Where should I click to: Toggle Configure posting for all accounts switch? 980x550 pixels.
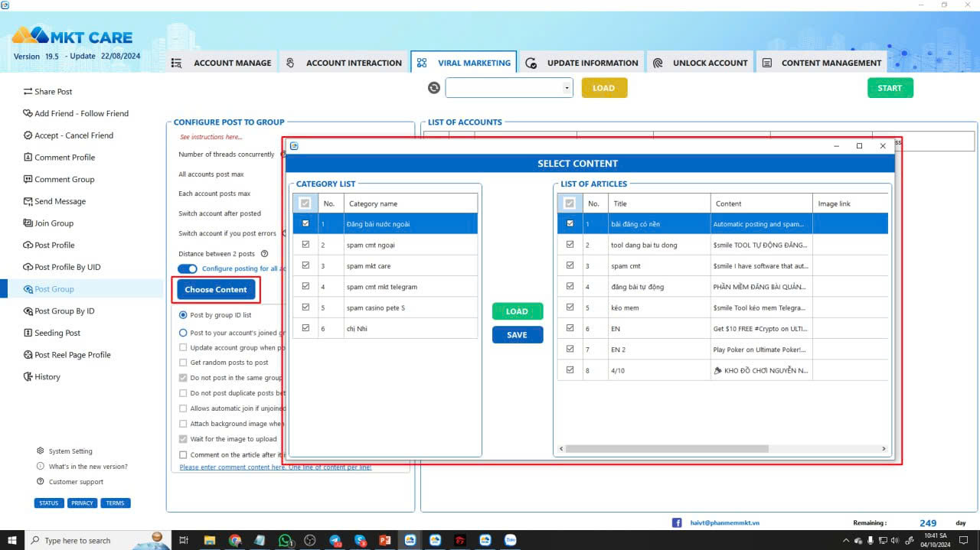[188, 268]
